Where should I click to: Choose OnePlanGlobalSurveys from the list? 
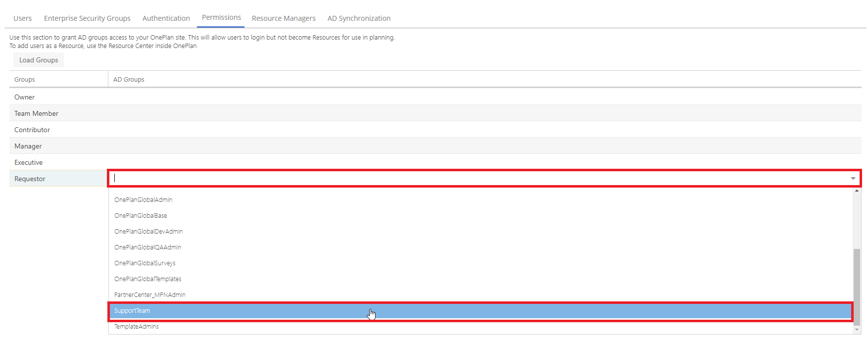pyautogui.click(x=481, y=263)
